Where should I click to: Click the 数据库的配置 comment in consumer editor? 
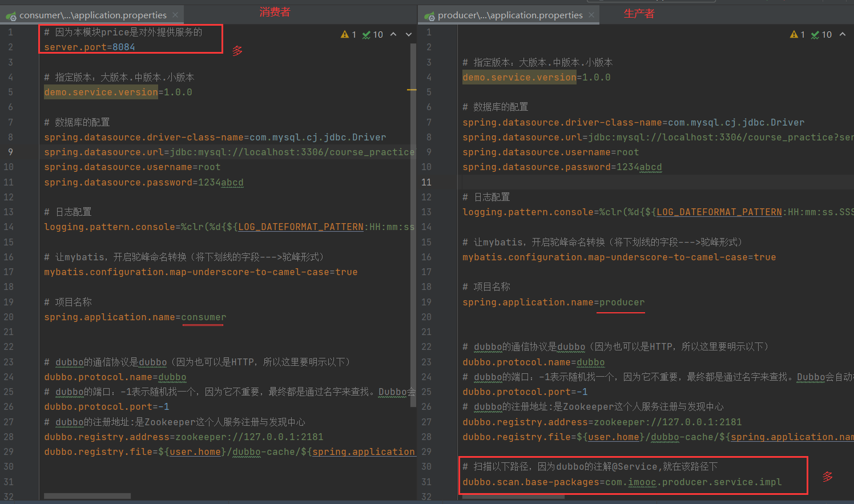tap(77, 123)
